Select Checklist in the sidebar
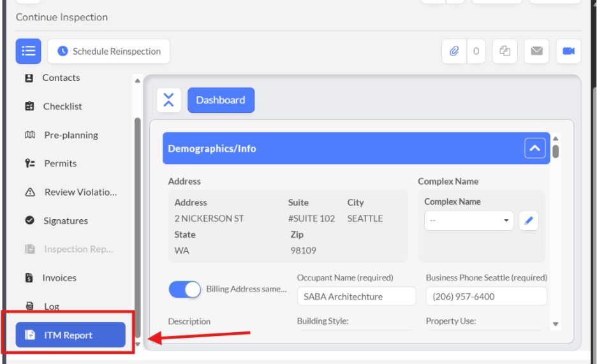 pyautogui.click(x=62, y=106)
